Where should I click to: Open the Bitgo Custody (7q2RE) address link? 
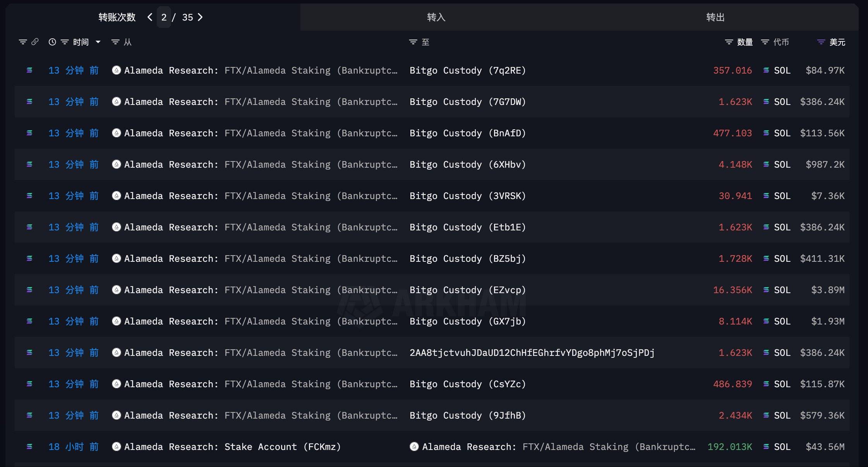pos(468,70)
